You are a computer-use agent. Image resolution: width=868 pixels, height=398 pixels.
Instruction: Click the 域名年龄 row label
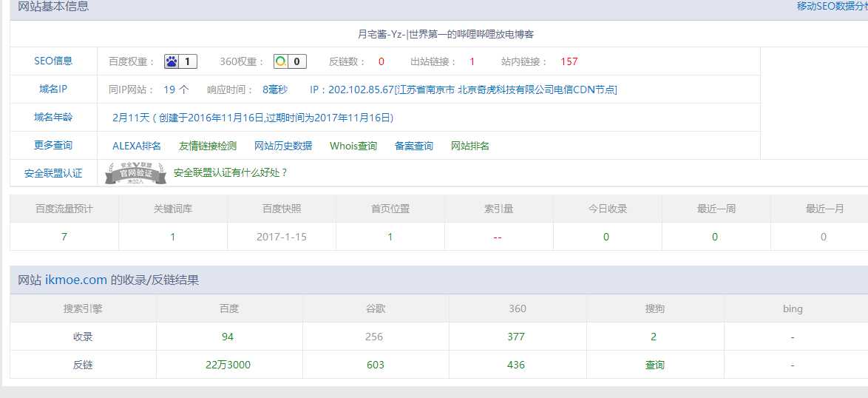click(x=53, y=118)
